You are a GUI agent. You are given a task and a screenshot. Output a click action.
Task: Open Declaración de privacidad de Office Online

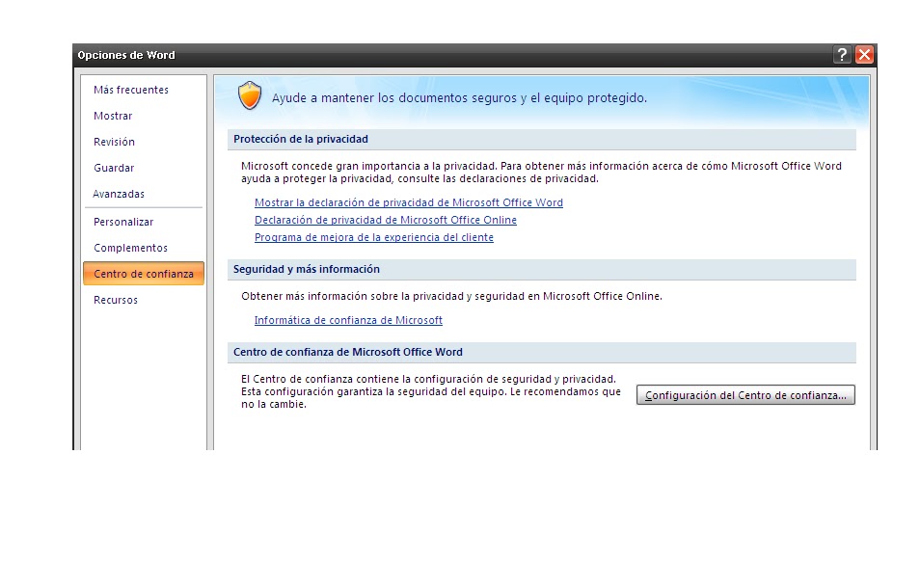(x=386, y=220)
